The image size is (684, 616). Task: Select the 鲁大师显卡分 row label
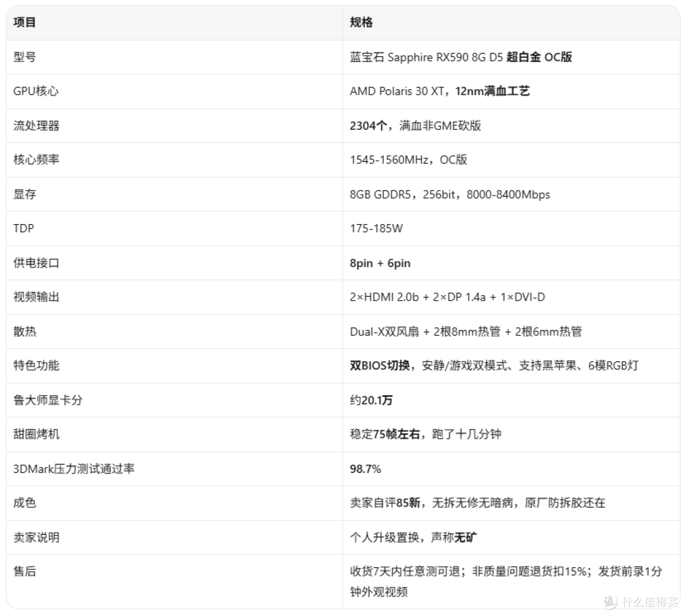point(47,399)
